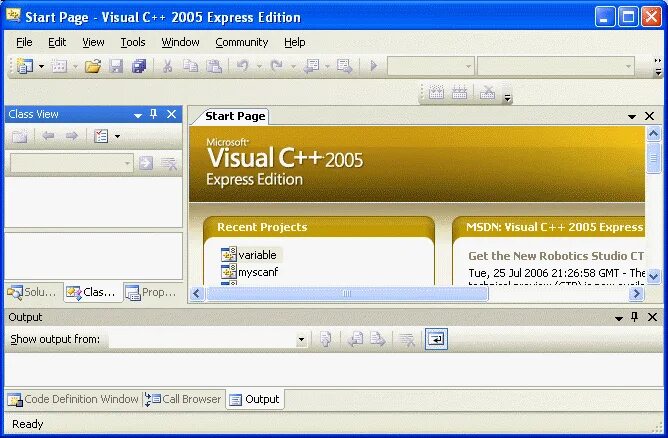Click the New Project toolbar icon
Screen dimensions: 668x438
(x=25, y=66)
